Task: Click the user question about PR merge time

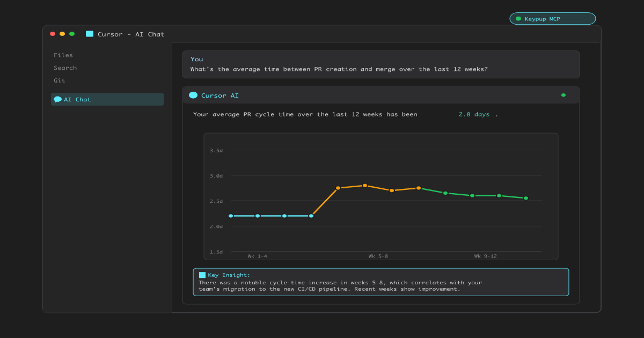Action: [339, 69]
